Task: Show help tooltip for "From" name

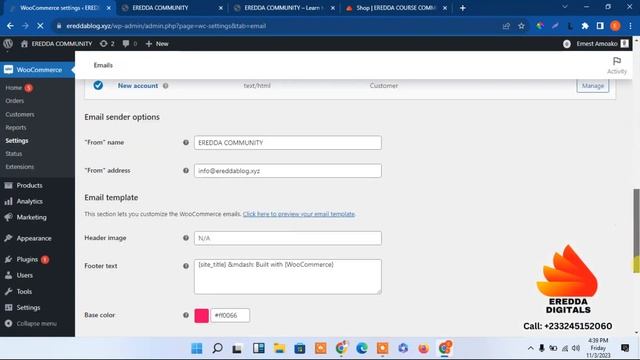Action: click(x=186, y=142)
